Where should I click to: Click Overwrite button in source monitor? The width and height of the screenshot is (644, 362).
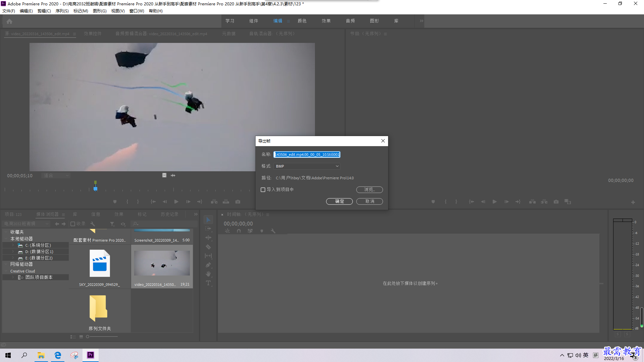pos(226,202)
